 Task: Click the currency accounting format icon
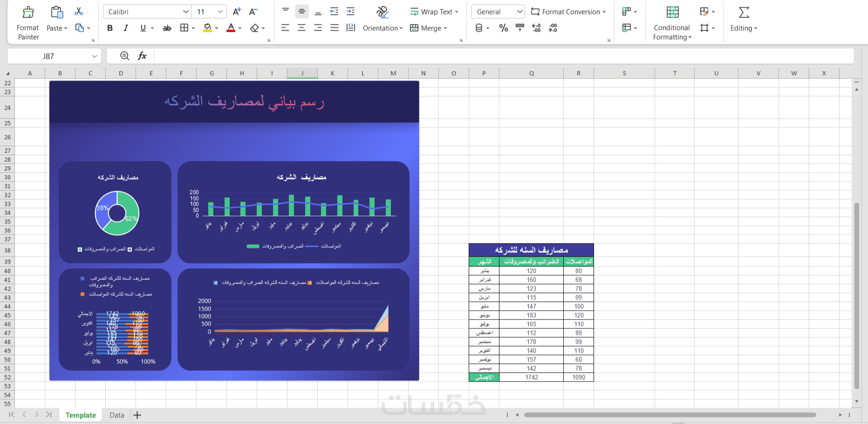tap(479, 28)
